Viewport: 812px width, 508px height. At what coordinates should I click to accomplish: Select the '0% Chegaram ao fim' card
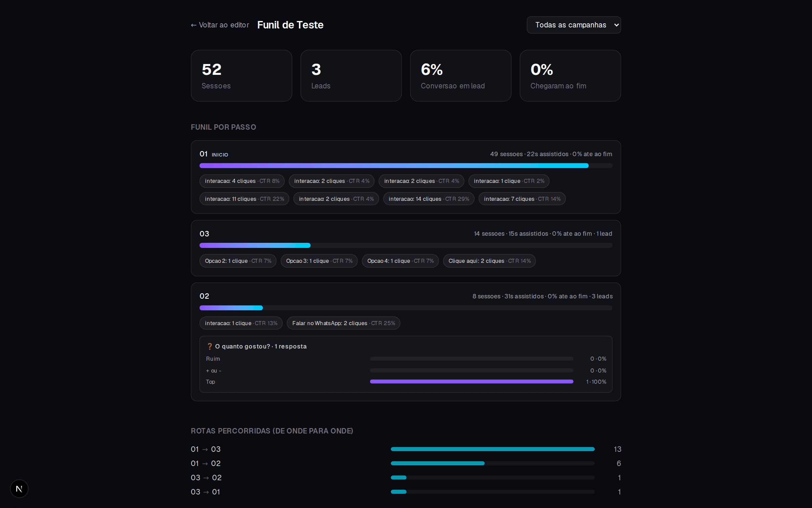(570, 76)
